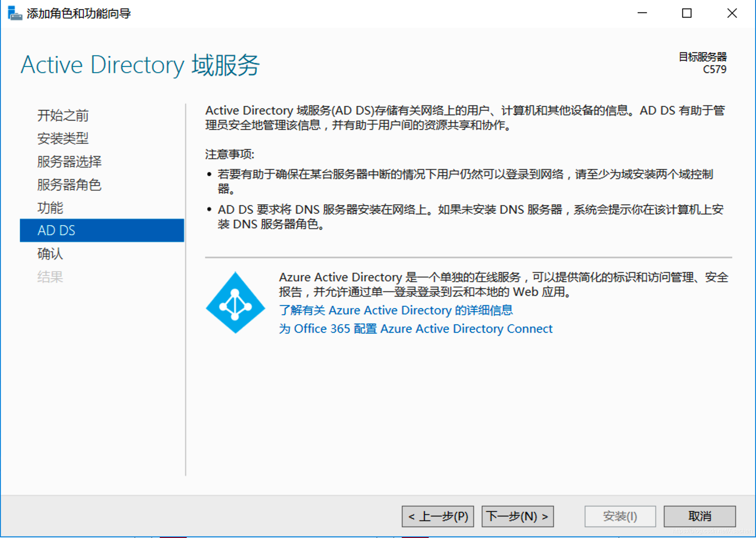Minimize the wizard window
756x538 pixels.
(x=642, y=13)
